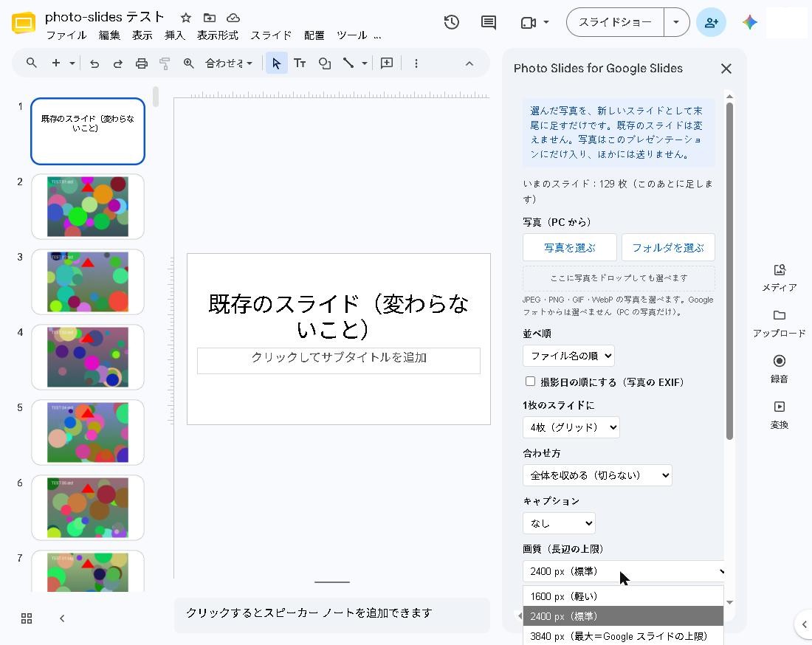Redo the last action

[x=118, y=63]
